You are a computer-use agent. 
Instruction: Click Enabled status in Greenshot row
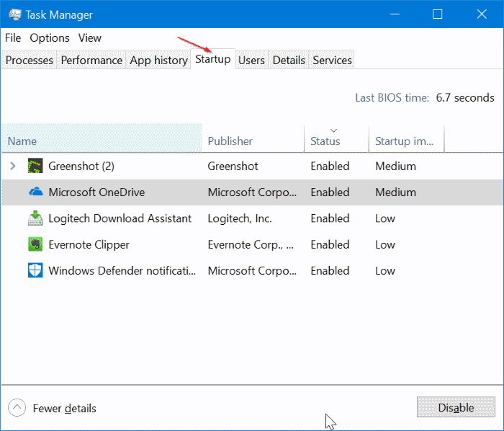(330, 166)
